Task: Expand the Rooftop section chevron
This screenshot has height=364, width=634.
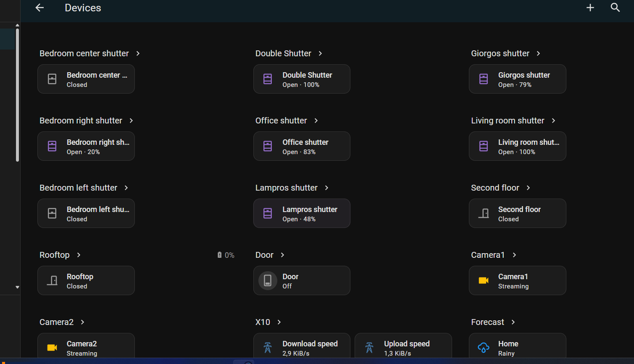Action: click(x=79, y=255)
